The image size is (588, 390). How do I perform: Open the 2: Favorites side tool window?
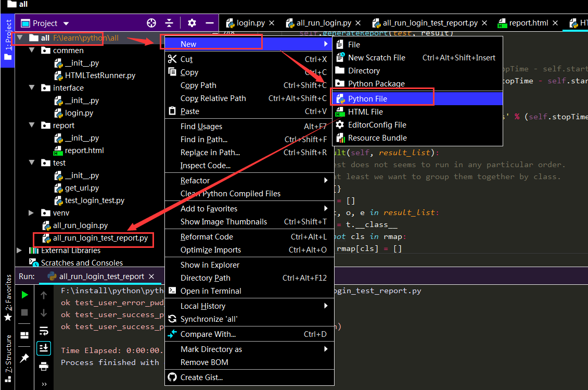tap(7, 298)
